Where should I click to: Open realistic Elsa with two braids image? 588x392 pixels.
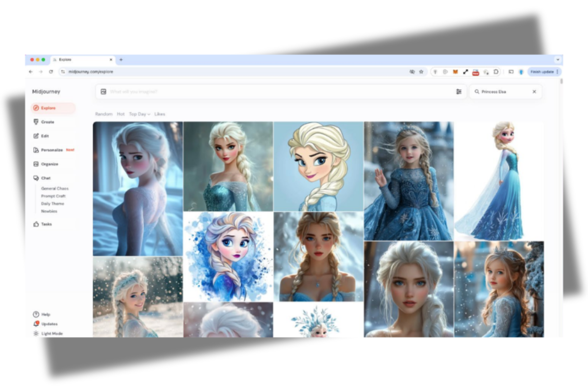318,257
